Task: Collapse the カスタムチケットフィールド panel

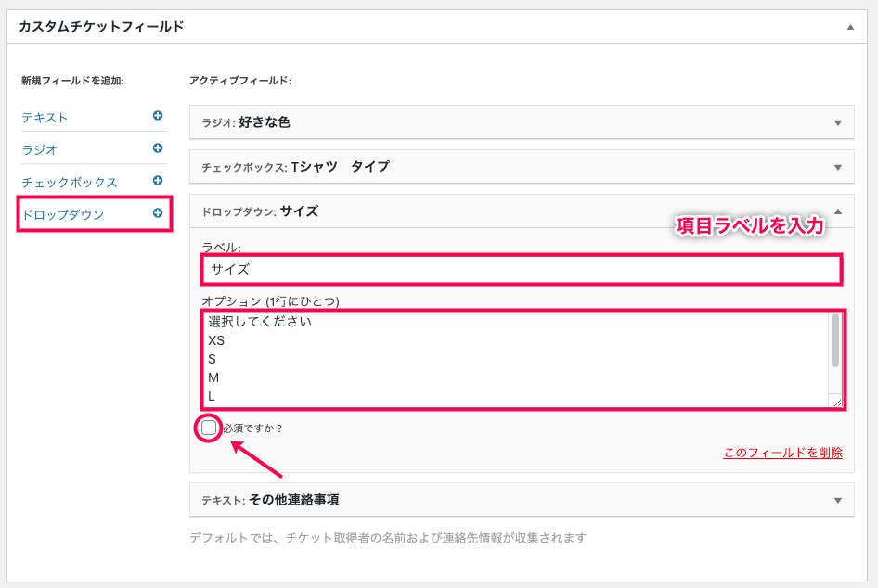Action: pos(850,27)
